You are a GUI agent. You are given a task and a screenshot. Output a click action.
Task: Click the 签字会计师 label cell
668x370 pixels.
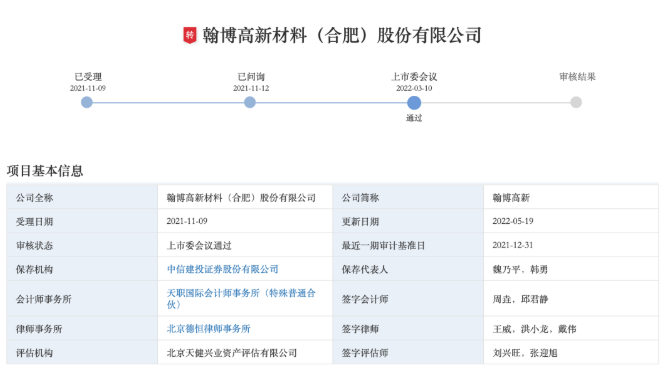(408, 299)
